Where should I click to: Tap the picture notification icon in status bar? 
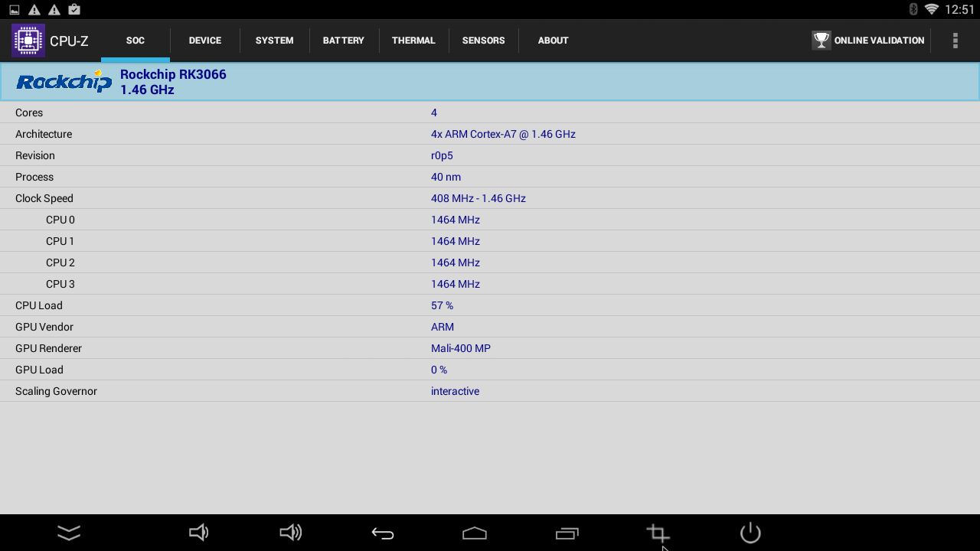pos(15,10)
